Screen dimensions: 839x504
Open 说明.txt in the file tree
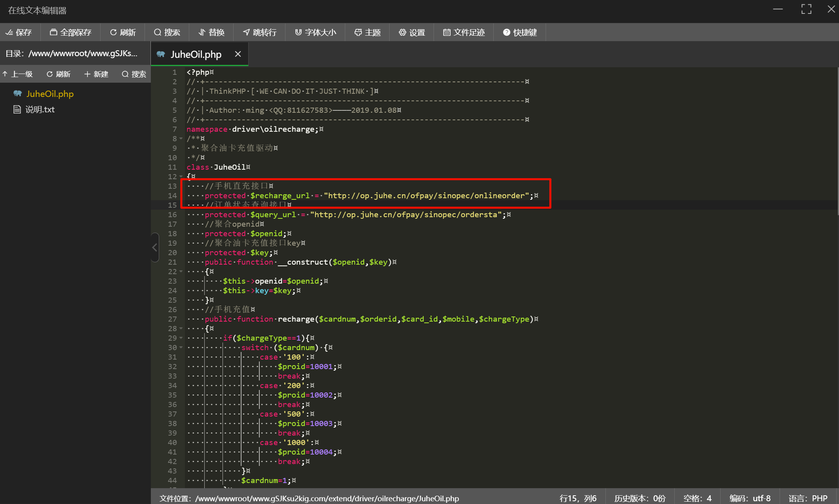(x=40, y=110)
